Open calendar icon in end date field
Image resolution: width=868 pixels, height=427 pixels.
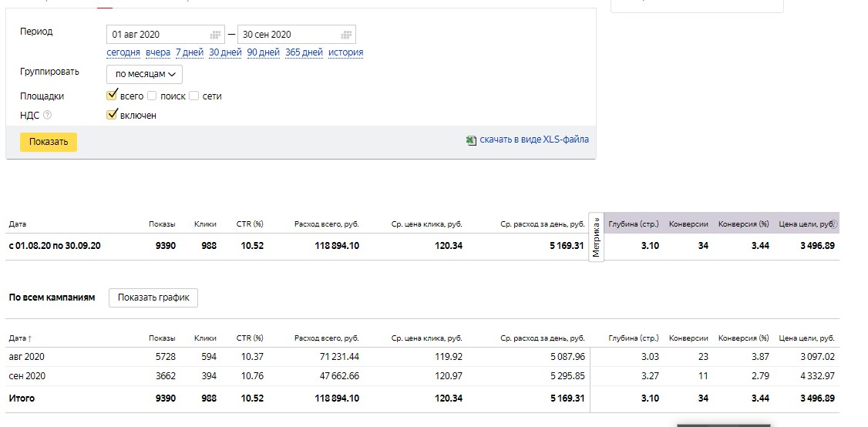click(347, 35)
